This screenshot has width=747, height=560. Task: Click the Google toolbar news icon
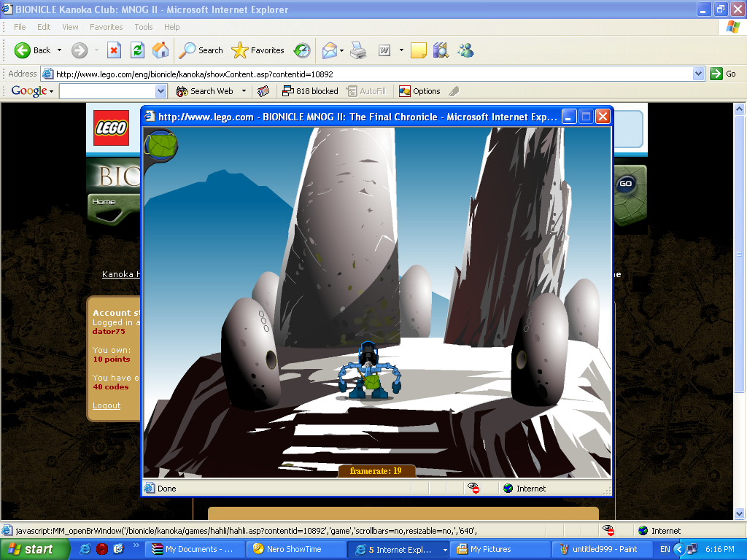click(263, 91)
